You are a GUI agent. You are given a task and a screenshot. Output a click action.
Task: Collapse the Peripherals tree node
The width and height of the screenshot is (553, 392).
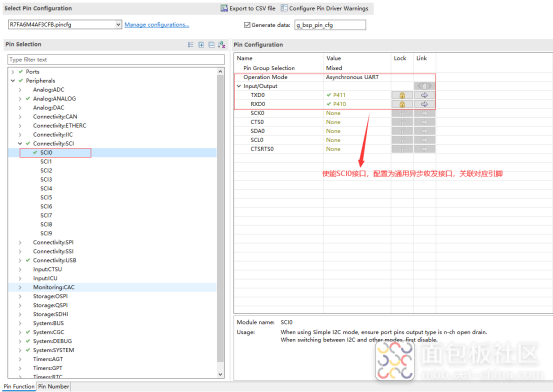[x=13, y=81]
